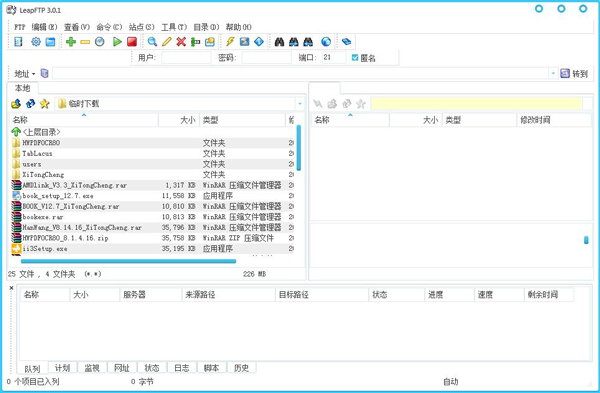This screenshot has height=393, width=600.
Task: Go up a folder in local pane
Action: 16,104
